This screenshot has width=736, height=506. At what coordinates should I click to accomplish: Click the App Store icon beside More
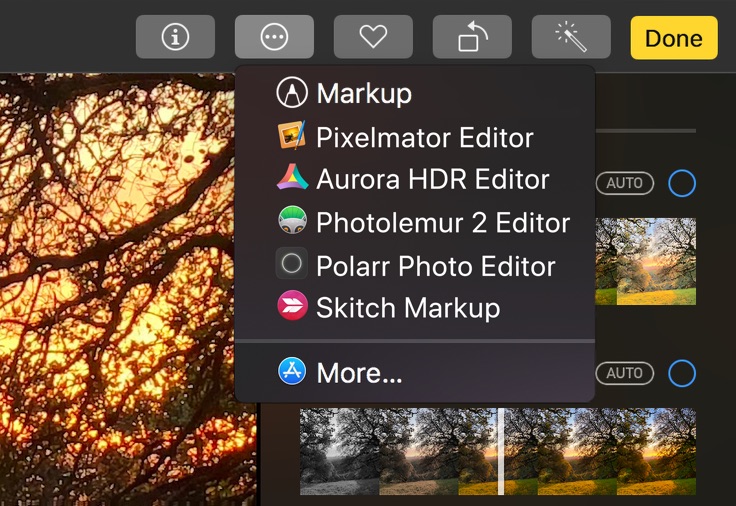292,371
